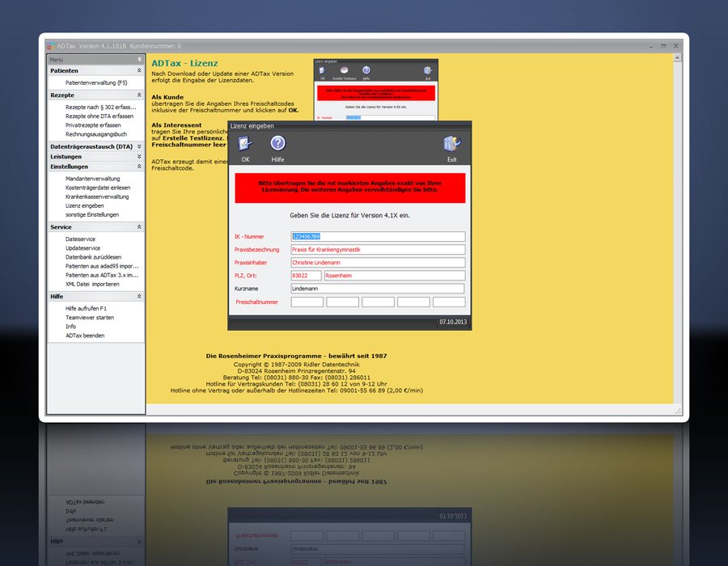This screenshot has width=728, height=566.
Task: Click the Exit icon in Lizenz eingeben dialog
Action: 451,144
